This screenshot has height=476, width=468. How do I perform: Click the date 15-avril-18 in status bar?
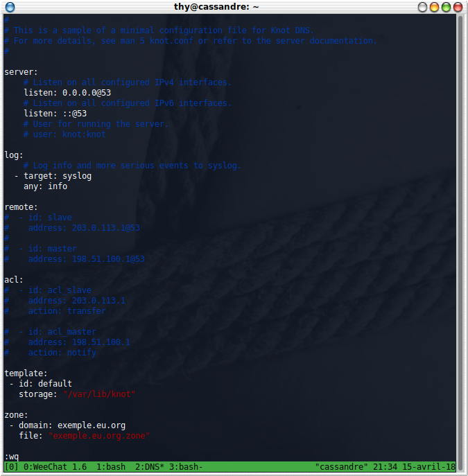coord(428,466)
